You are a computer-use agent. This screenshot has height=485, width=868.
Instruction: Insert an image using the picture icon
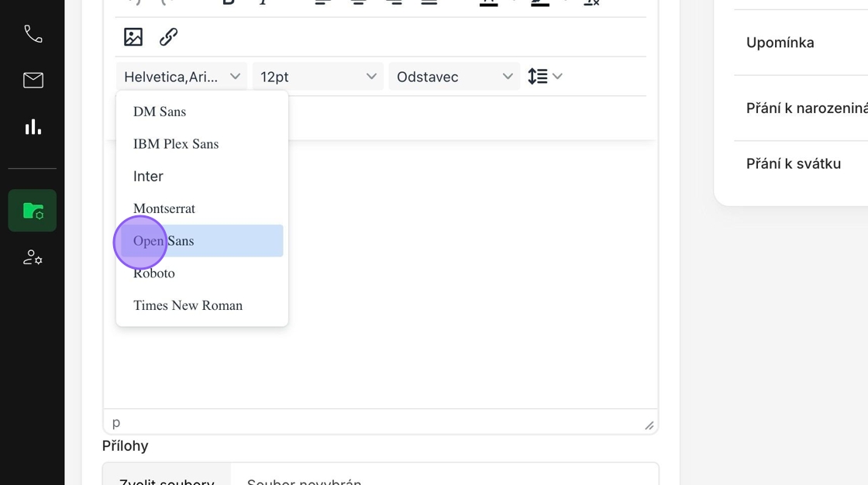point(133,37)
